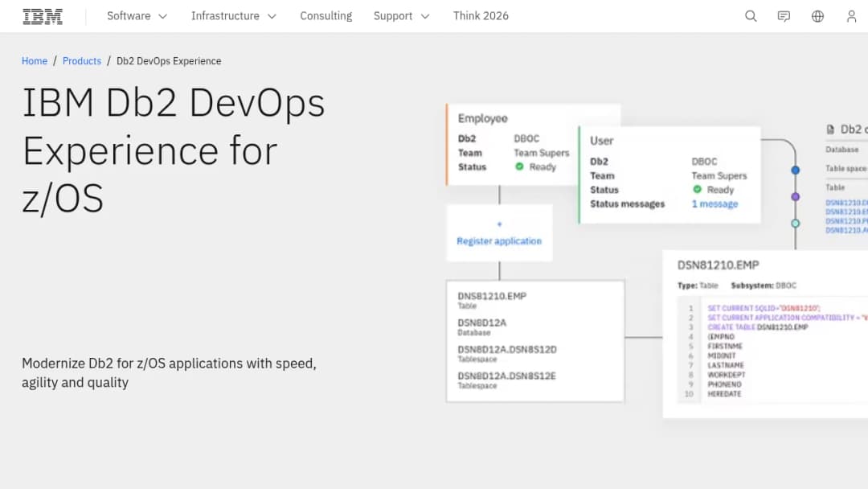Click the IBM logo
This screenshot has width=868, height=489.
[43, 16]
